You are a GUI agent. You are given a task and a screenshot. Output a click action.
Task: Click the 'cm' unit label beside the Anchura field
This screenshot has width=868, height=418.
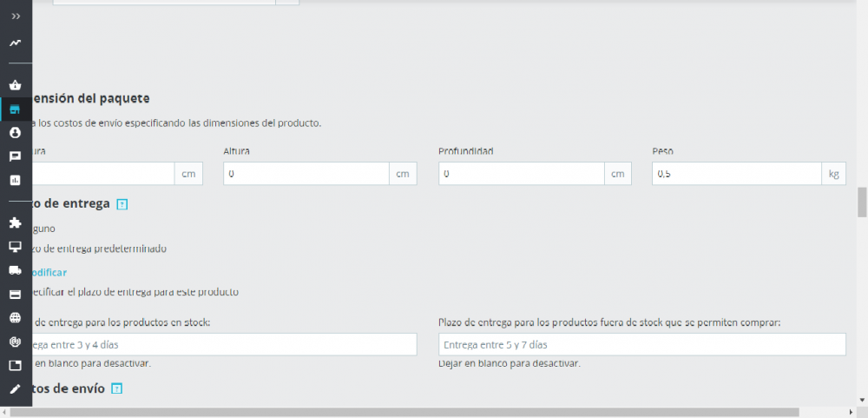tap(188, 174)
